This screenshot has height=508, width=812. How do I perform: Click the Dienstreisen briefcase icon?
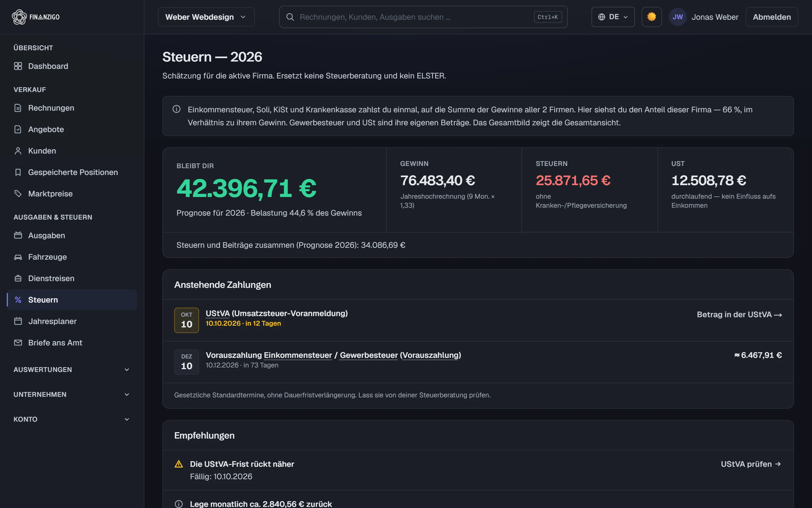18,279
